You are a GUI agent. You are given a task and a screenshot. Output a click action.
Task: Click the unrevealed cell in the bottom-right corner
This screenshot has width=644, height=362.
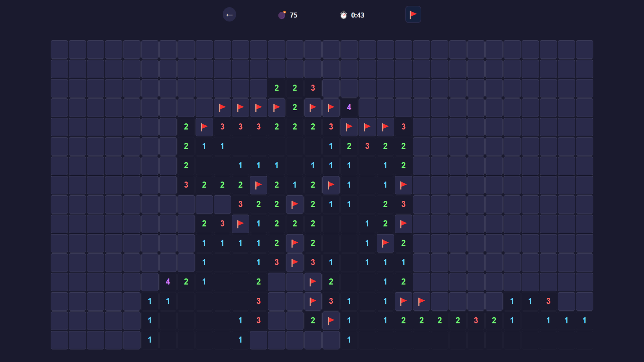tap(584, 340)
